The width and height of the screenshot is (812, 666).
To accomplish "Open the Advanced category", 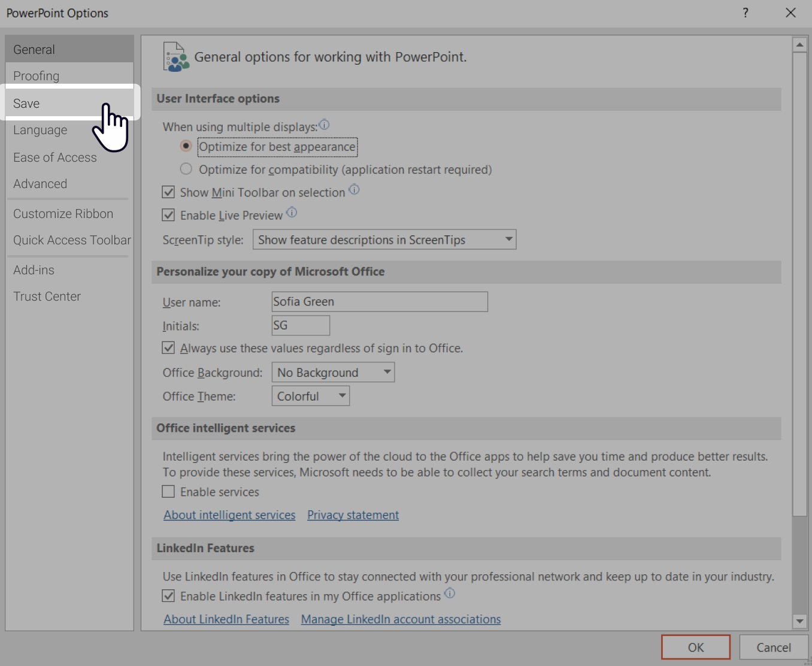I will pos(69,184).
